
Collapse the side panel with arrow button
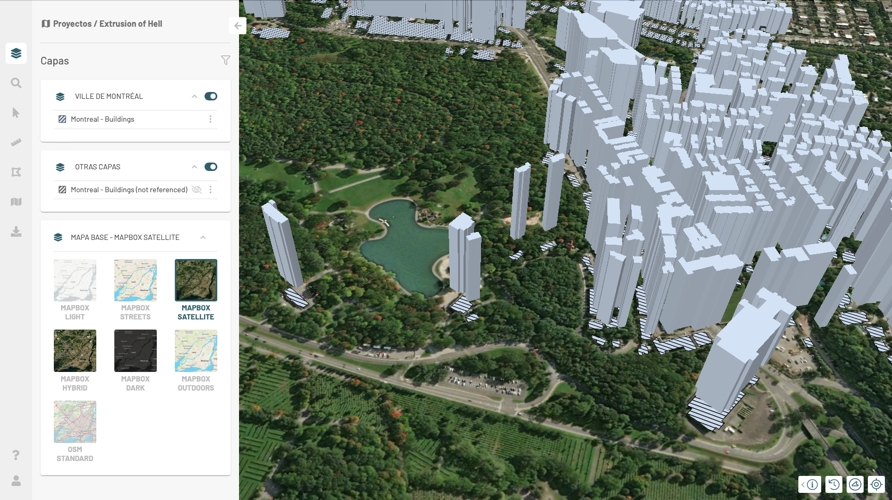(238, 26)
